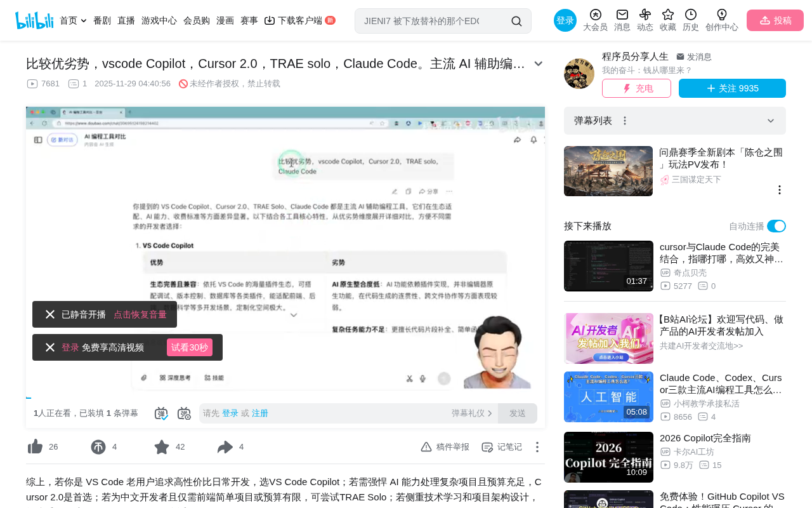Viewport: 812px width, 508px height.
Task: Open 共建AI开发者交流地>> link
Action: (701, 346)
